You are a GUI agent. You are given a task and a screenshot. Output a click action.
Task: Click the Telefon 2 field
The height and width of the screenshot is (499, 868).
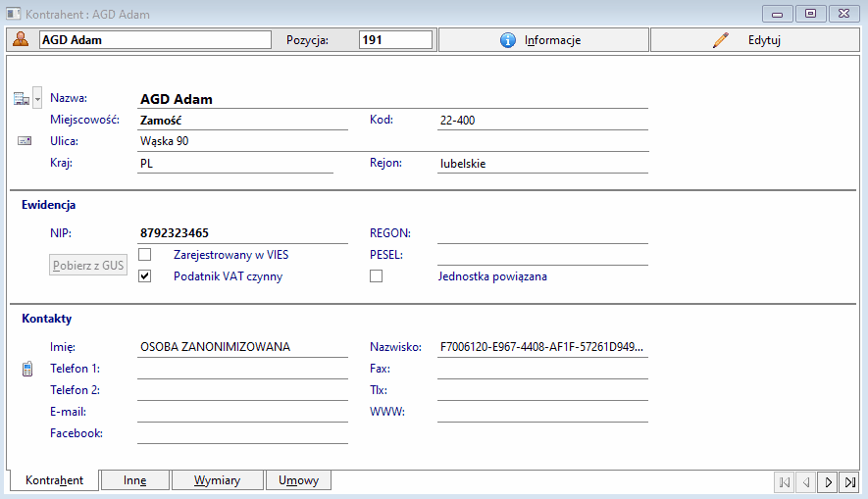click(x=242, y=390)
